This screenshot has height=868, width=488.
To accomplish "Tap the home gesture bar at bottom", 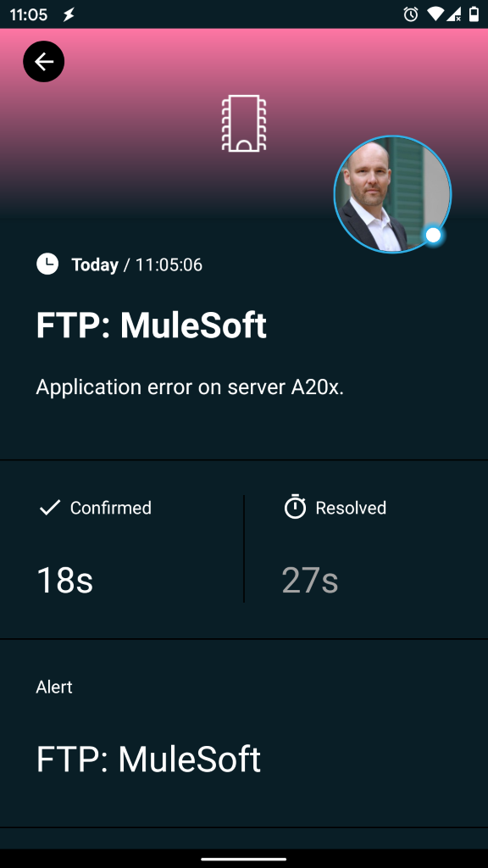I will pos(244,860).
